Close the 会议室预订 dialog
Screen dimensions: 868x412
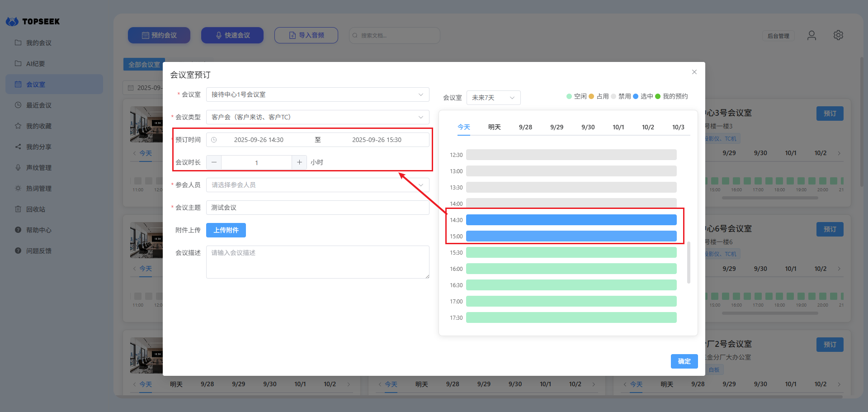(x=694, y=72)
